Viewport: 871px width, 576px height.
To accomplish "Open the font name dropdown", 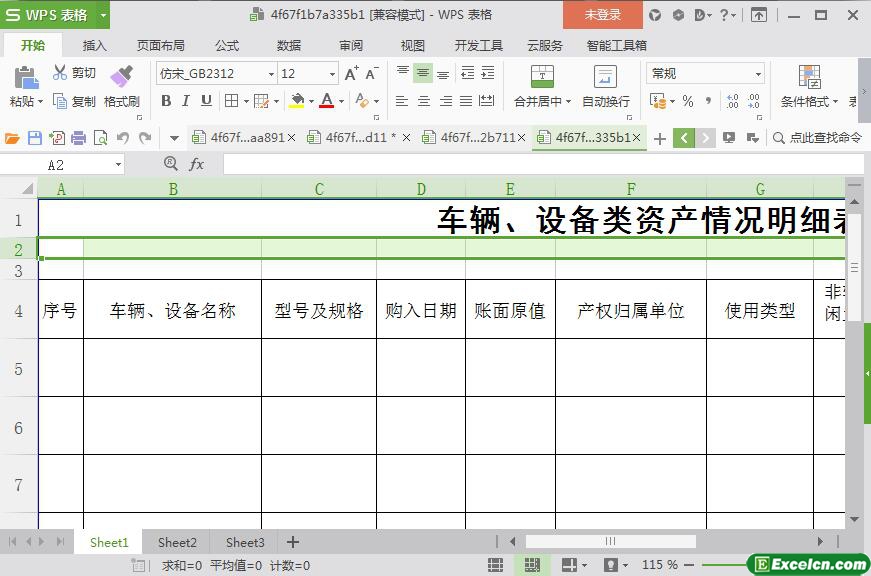I will click(x=270, y=74).
